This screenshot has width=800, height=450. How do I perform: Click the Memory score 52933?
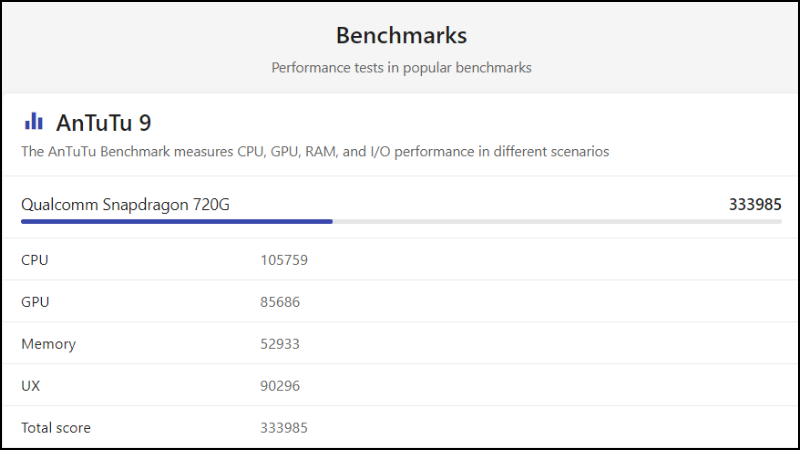(x=280, y=344)
